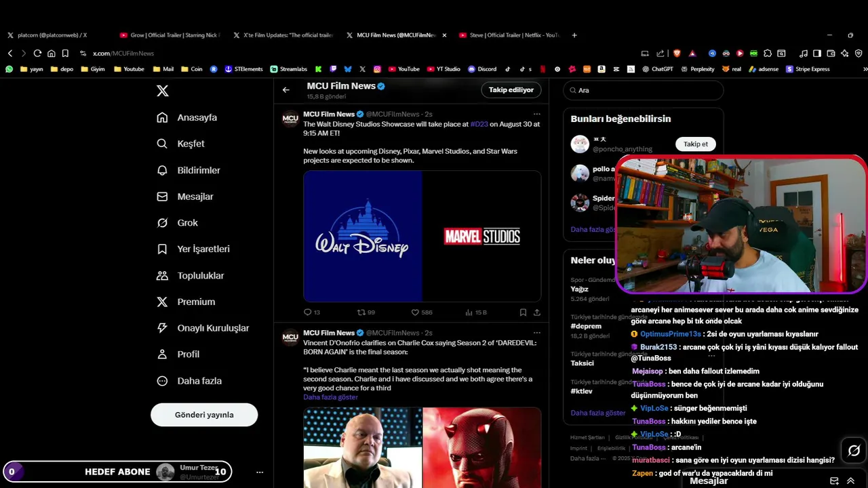Screen dimensions: 868x488
Task: Switch to the Steve Official Trailer tab
Action: (509, 35)
